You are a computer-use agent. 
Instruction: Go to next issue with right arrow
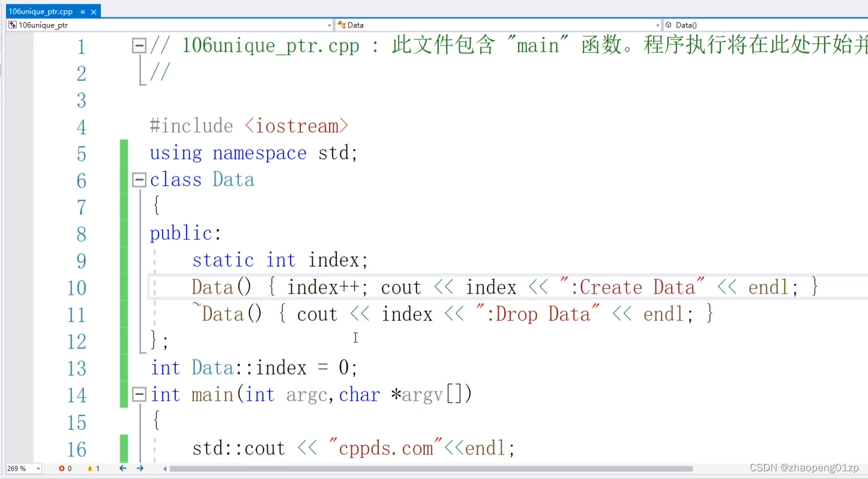tap(140, 468)
